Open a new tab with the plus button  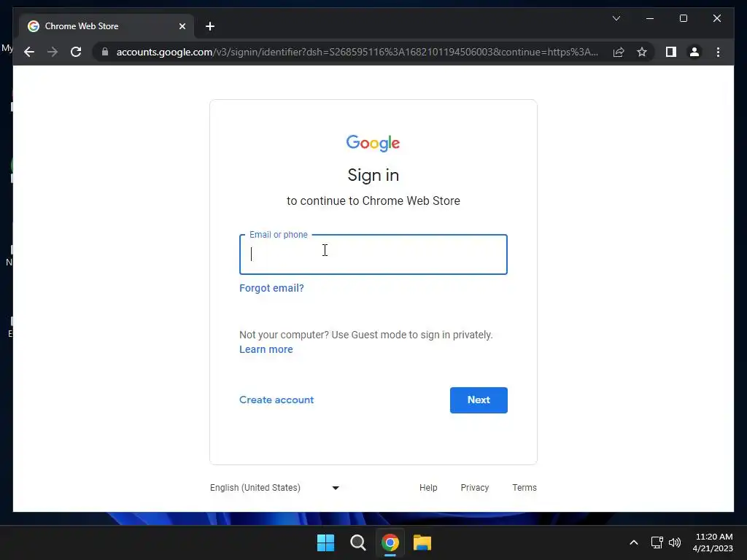click(x=210, y=26)
